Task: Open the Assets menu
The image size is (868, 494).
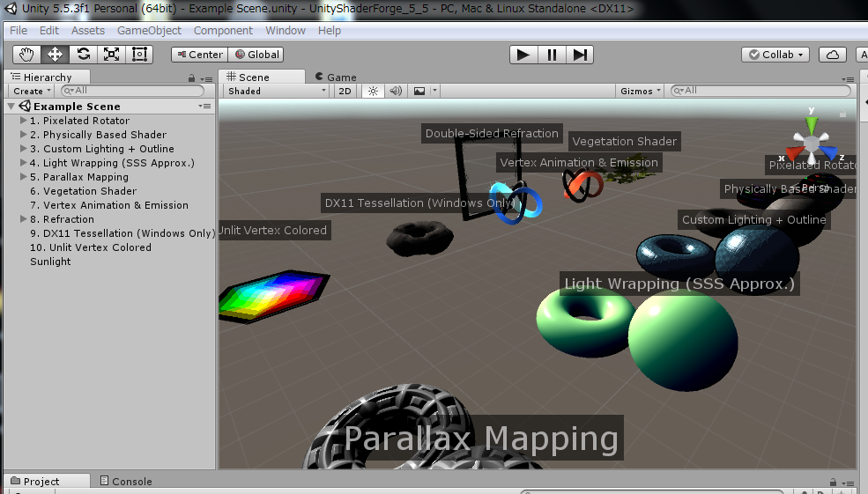Action: pyautogui.click(x=87, y=31)
